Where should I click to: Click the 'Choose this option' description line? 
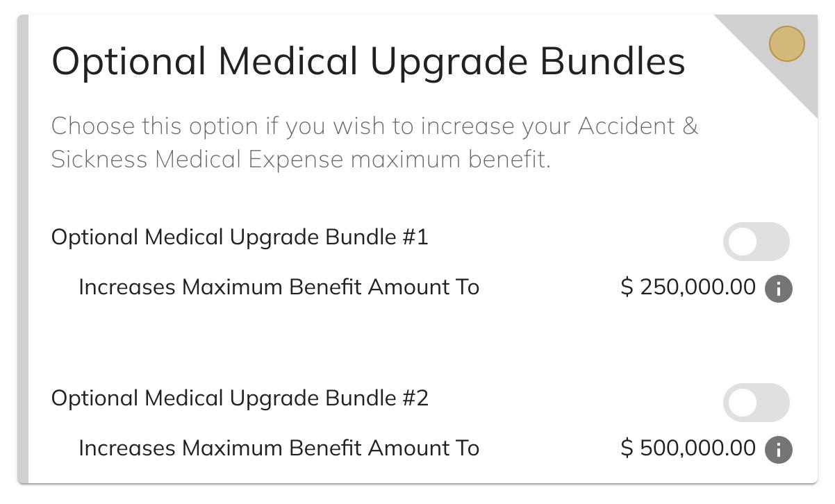click(x=374, y=126)
